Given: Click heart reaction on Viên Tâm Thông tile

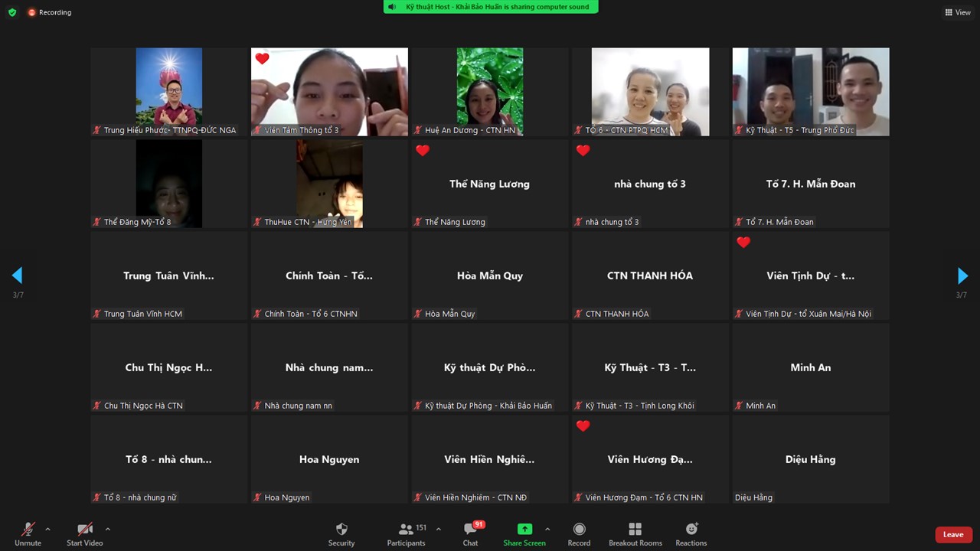Looking at the screenshot, I should tap(262, 59).
